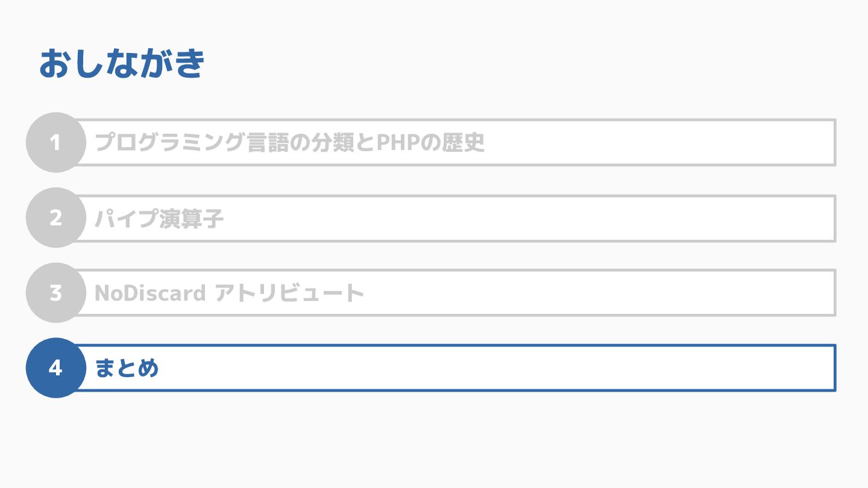The image size is (868, 488).
Task: Click empty space inside the NoDiscard box
Action: click(573, 293)
